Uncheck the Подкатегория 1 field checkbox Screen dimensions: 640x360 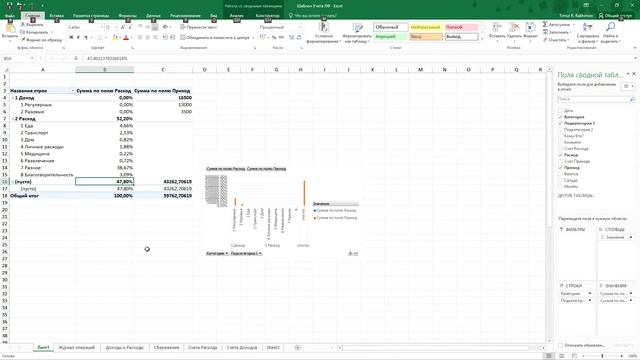pyautogui.click(x=560, y=123)
